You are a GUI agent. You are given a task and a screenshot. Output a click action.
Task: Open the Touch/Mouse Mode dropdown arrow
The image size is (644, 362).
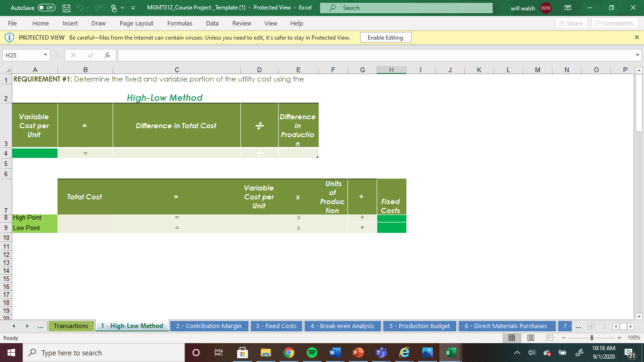point(123,8)
